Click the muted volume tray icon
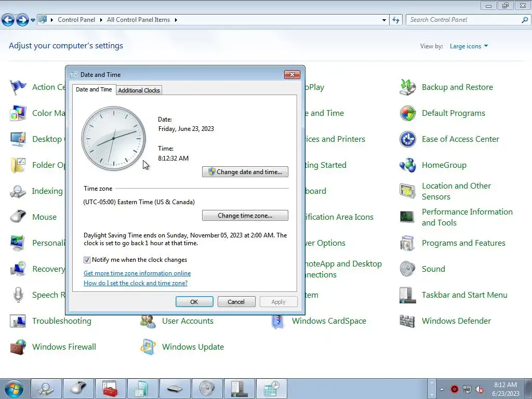Image resolution: width=532 pixels, height=399 pixels. coord(480,389)
